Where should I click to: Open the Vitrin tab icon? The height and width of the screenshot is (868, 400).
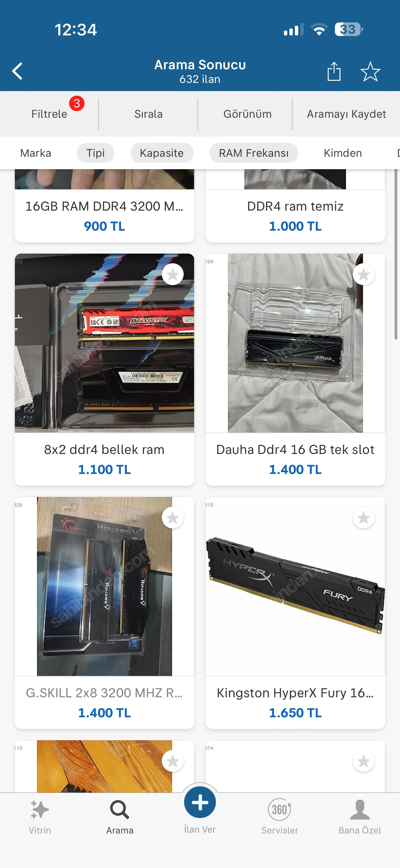click(40, 810)
